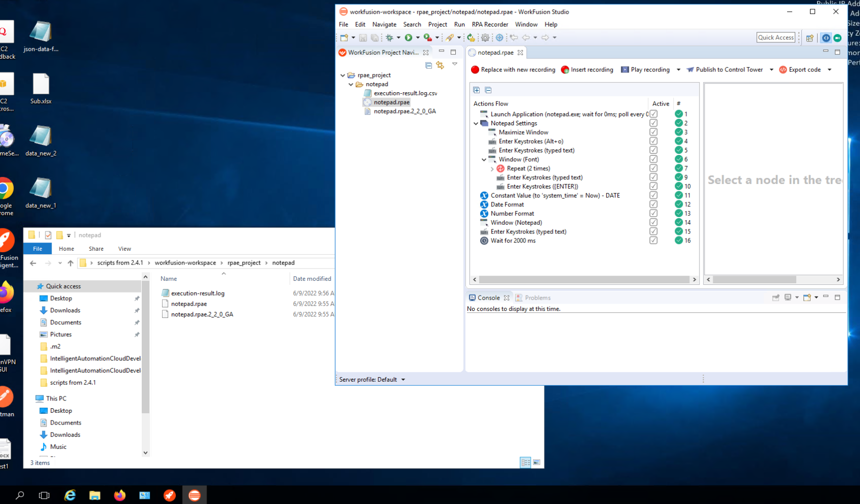Toggle Active checkbox for Repeat (2 times)
Screen dimensions: 860x504
point(654,168)
